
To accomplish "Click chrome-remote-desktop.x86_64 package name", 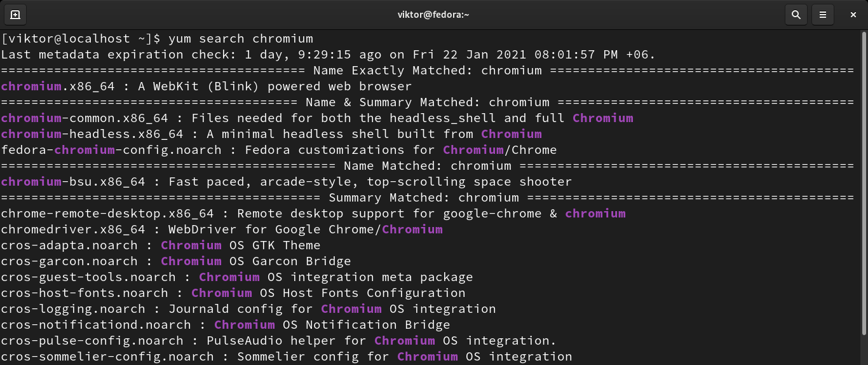I will coord(107,214).
